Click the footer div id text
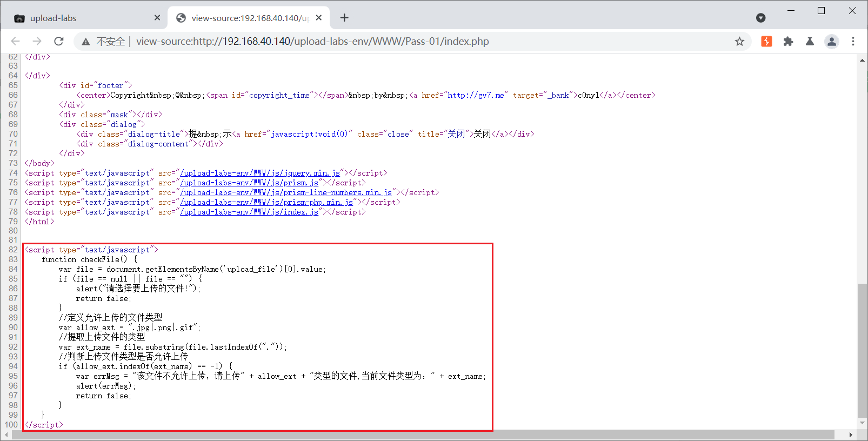868x441 pixels. pyautogui.click(x=111, y=86)
